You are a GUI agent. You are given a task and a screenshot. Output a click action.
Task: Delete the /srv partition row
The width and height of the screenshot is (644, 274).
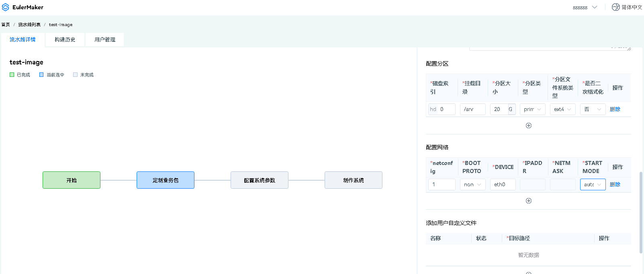point(615,109)
